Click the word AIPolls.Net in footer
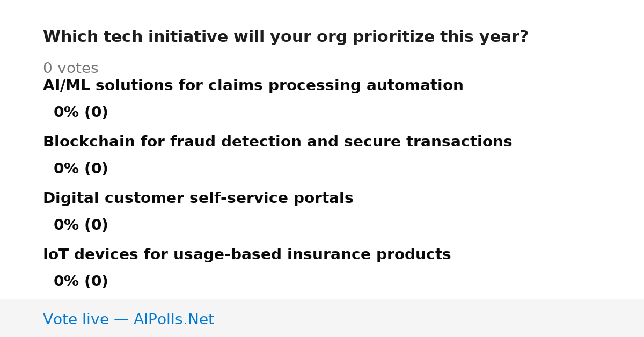 [x=173, y=319]
